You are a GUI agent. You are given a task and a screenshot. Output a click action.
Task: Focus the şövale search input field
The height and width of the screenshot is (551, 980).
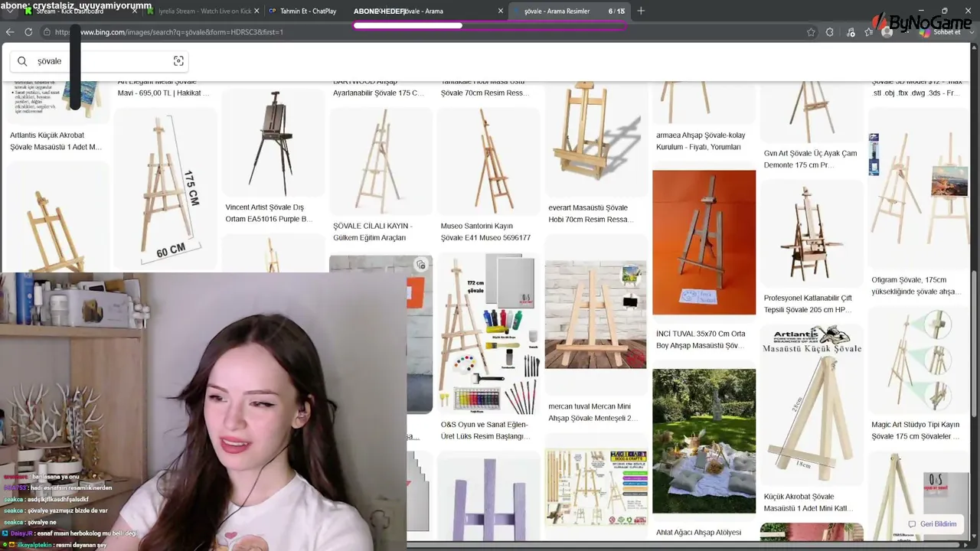[x=100, y=61]
